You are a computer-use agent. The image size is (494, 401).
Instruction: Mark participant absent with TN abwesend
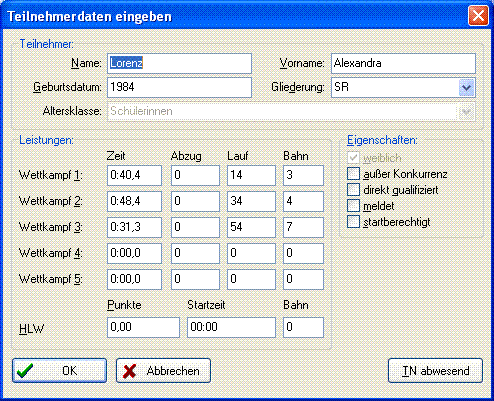click(x=435, y=370)
